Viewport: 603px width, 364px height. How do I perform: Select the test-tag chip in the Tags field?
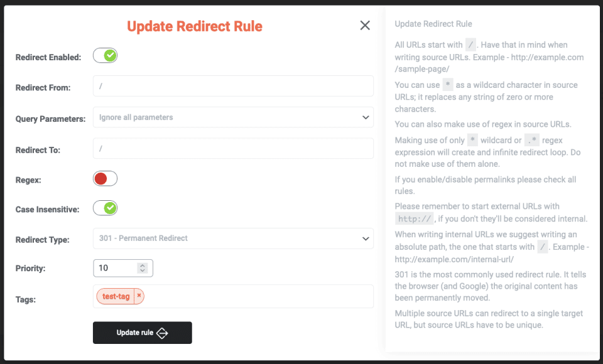pos(116,296)
